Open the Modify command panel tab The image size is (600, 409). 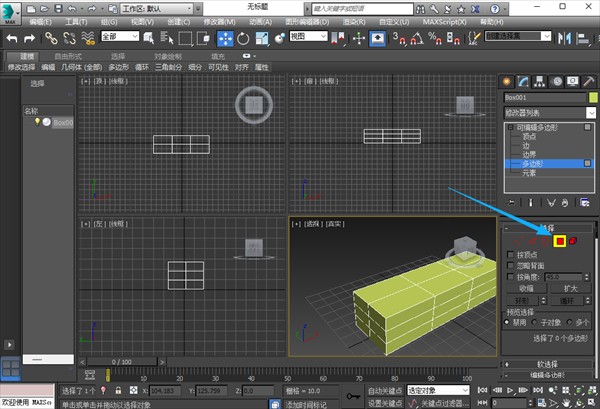[525, 80]
